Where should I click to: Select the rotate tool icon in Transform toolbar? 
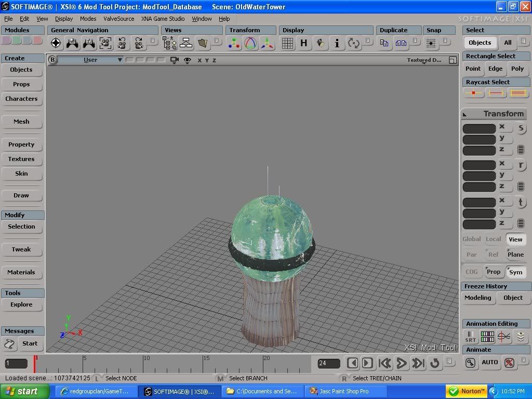pyautogui.click(x=250, y=43)
